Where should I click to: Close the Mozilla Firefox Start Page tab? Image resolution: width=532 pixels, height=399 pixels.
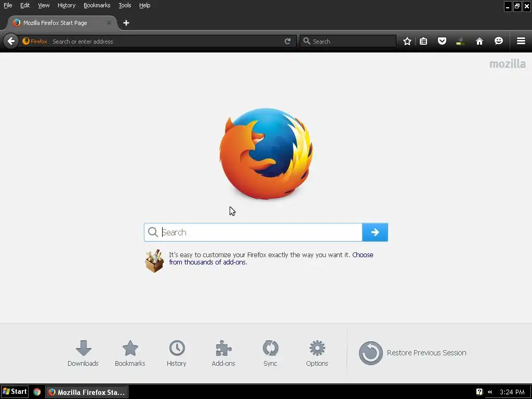tap(109, 23)
